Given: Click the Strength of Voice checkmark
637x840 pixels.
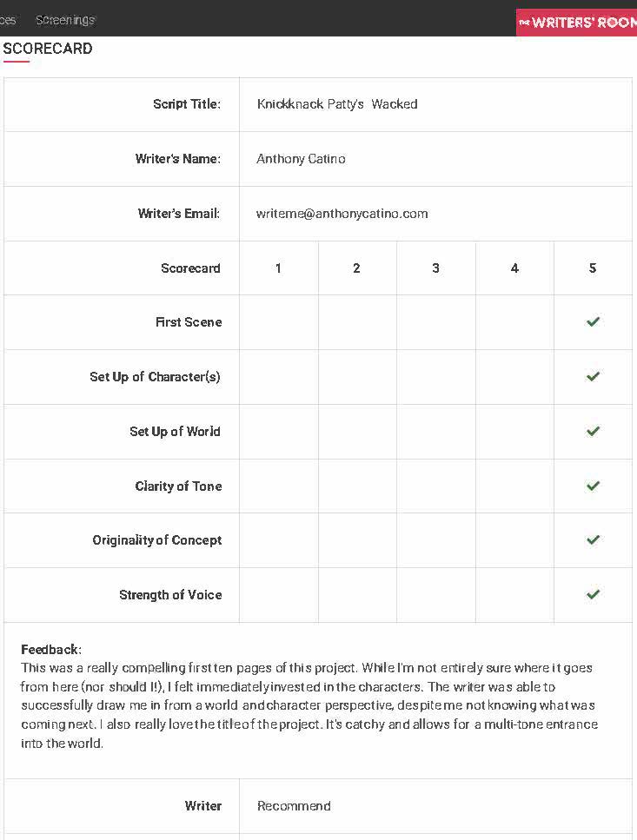Looking at the screenshot, I should [x=593, y=595].
